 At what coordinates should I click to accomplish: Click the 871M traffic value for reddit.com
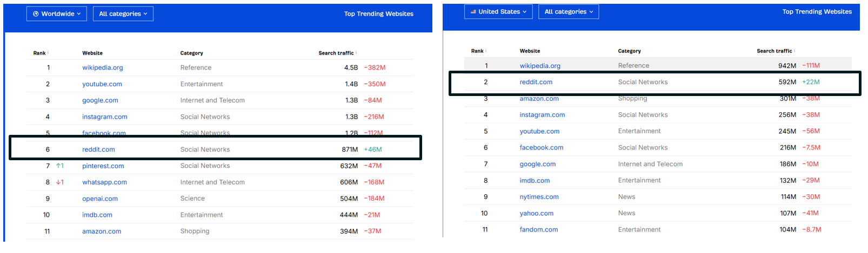[x=350, y=149]
